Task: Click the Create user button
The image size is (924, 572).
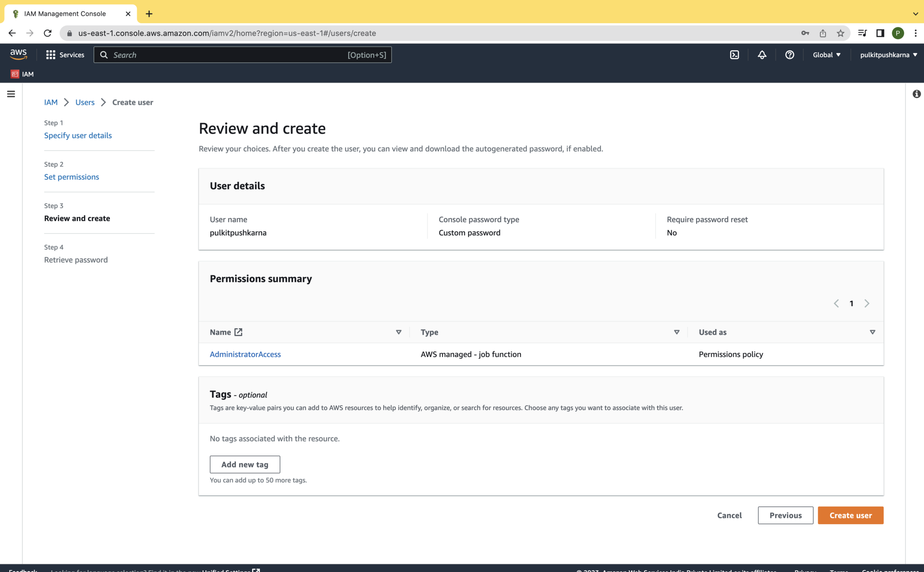Action: click(x=850, y=515)
